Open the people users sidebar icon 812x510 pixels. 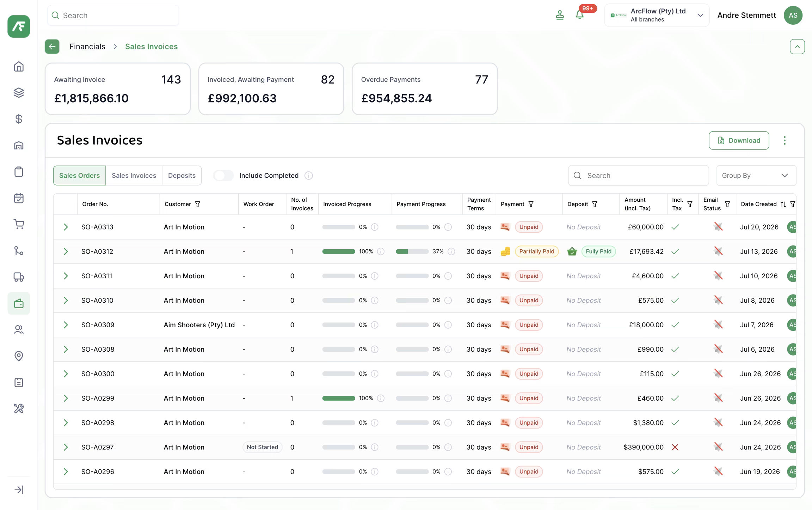click(x=19, y=330)
